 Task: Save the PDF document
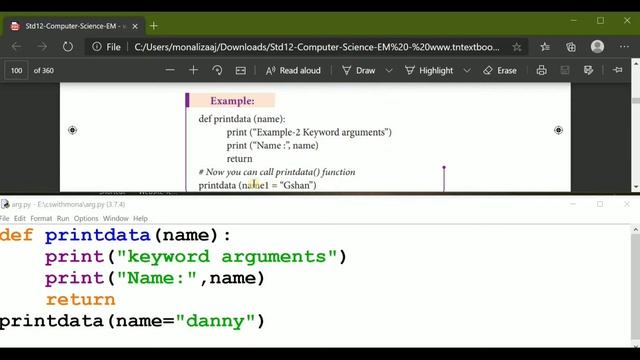coord(564,70)
